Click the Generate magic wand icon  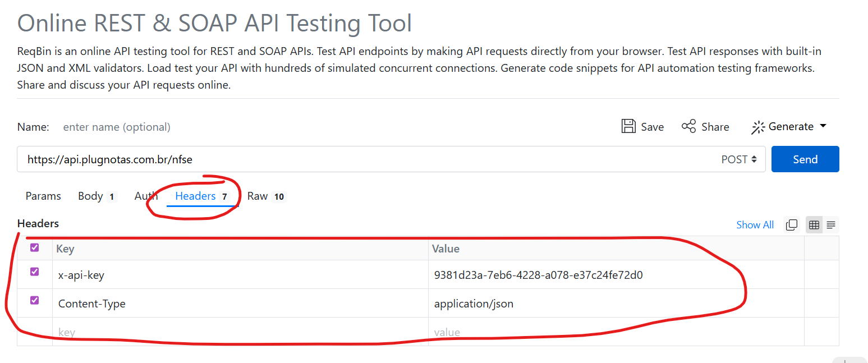click(x=758, y=127)
